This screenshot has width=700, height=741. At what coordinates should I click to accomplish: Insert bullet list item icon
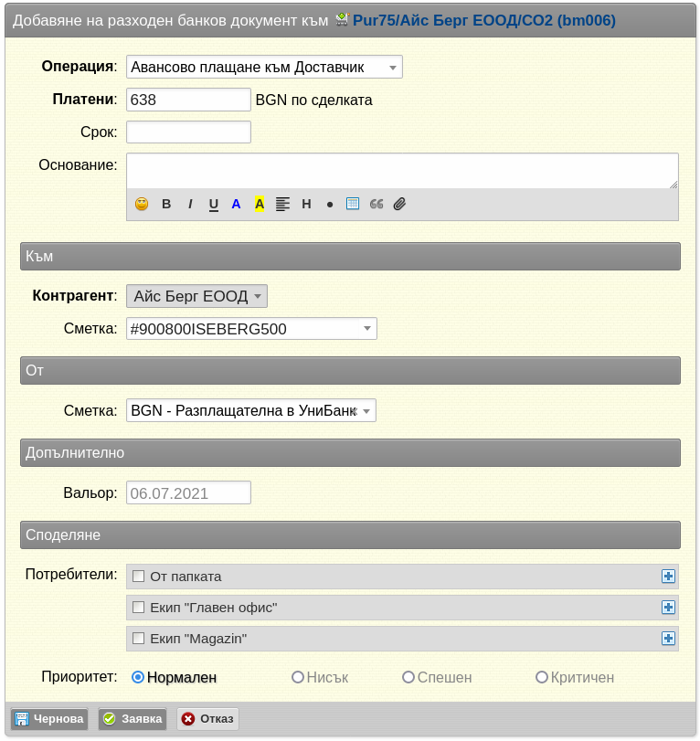(x=330, y=205)
